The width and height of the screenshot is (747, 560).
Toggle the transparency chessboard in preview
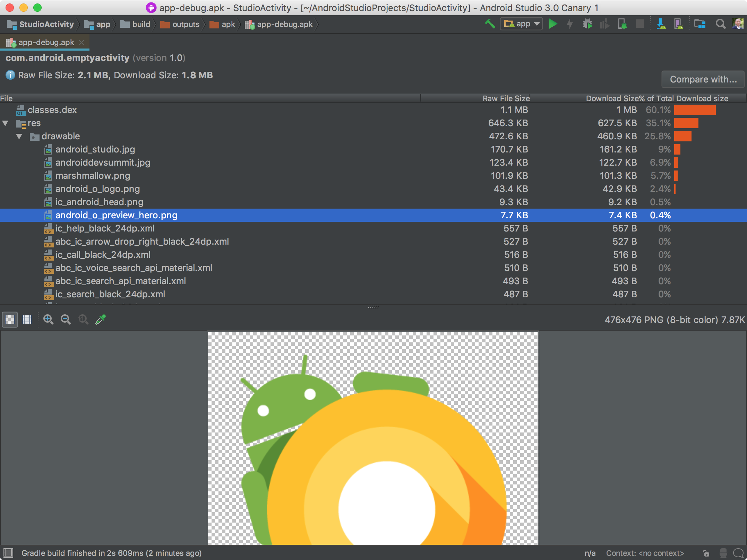click(10, 319)
